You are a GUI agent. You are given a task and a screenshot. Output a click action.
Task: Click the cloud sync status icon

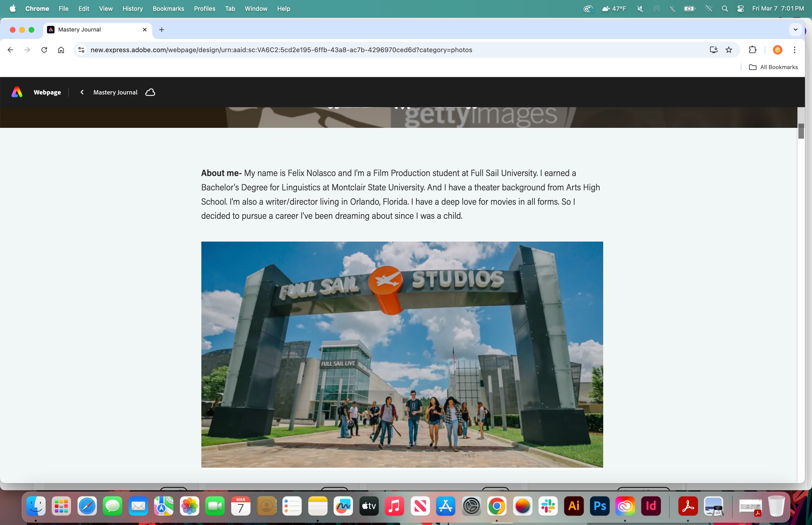(x=150, y=92)
